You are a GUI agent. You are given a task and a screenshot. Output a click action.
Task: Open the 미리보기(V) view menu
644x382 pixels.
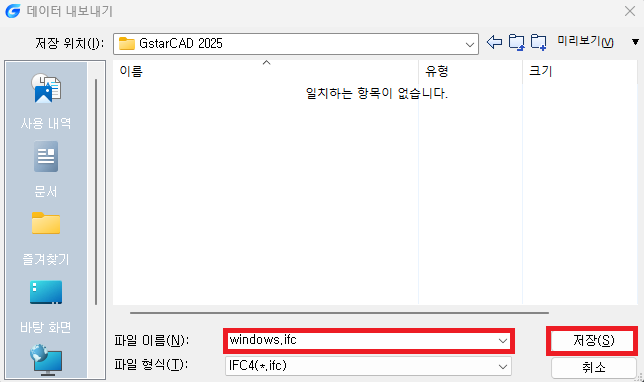click(585, 41)
